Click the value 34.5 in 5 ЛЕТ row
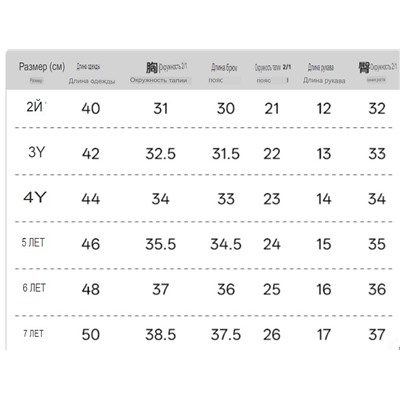Screen dimensions: 400x400 coord(226,244)
